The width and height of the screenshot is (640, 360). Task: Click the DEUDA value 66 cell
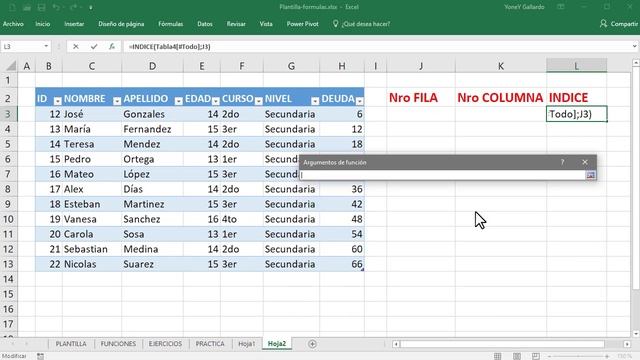click(342, 264)
